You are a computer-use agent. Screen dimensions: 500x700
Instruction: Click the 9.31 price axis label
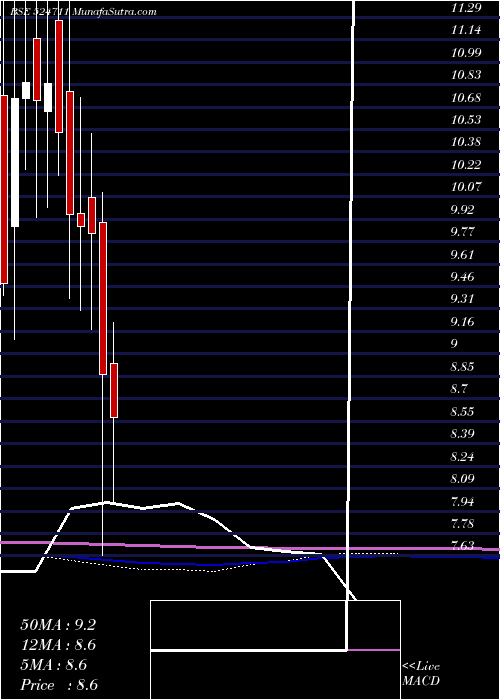click(463, 299)
